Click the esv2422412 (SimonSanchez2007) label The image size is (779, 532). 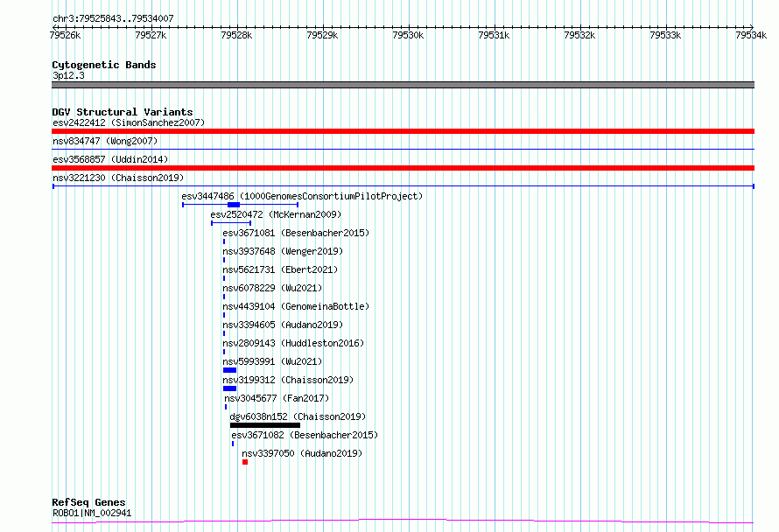(129, 122)
